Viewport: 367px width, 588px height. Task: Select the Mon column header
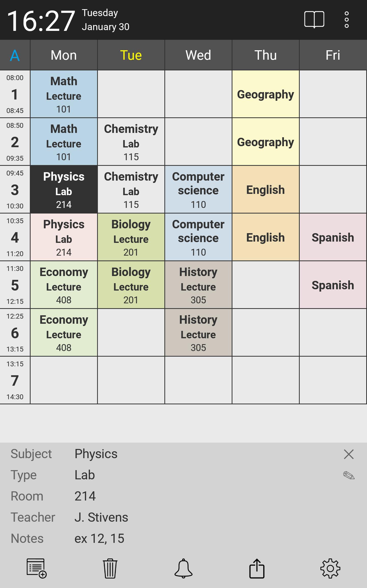click(x=64, y=55)
